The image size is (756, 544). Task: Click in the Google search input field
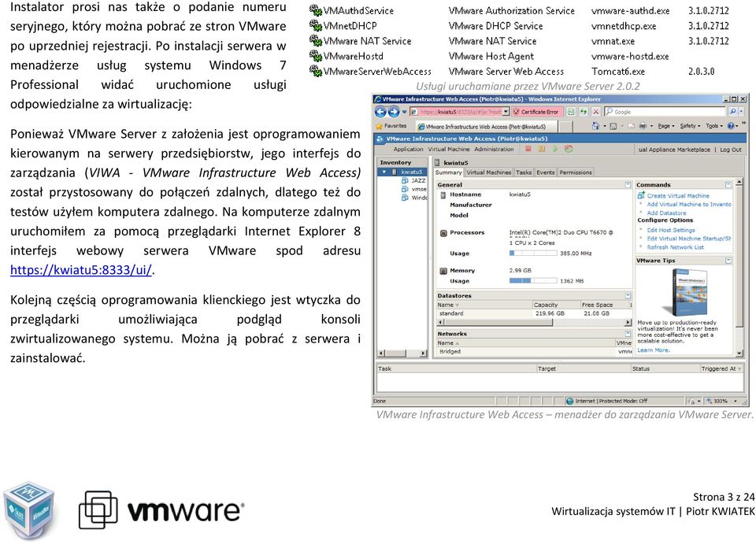(665, 112)
